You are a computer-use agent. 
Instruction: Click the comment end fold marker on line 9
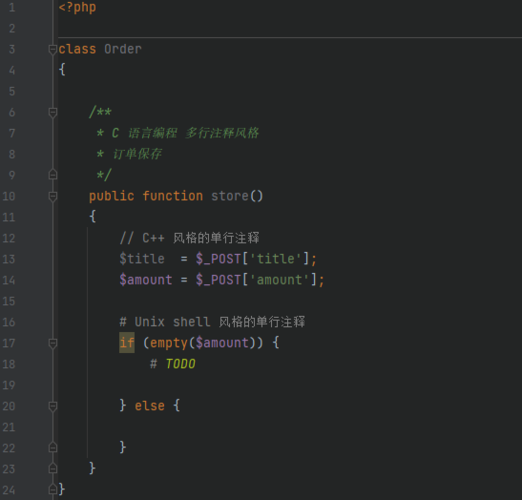click(53, 175)
